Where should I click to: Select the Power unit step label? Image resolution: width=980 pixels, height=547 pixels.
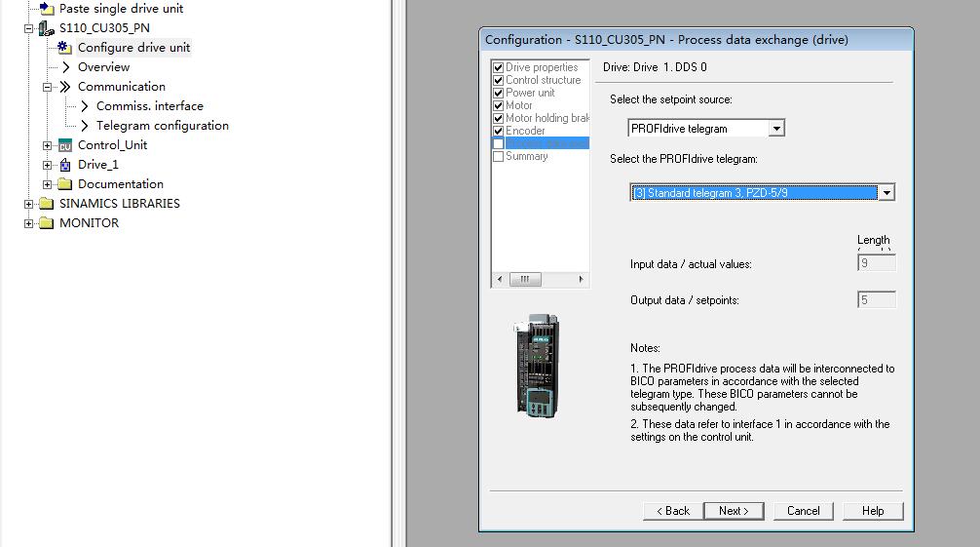(530, 93)
